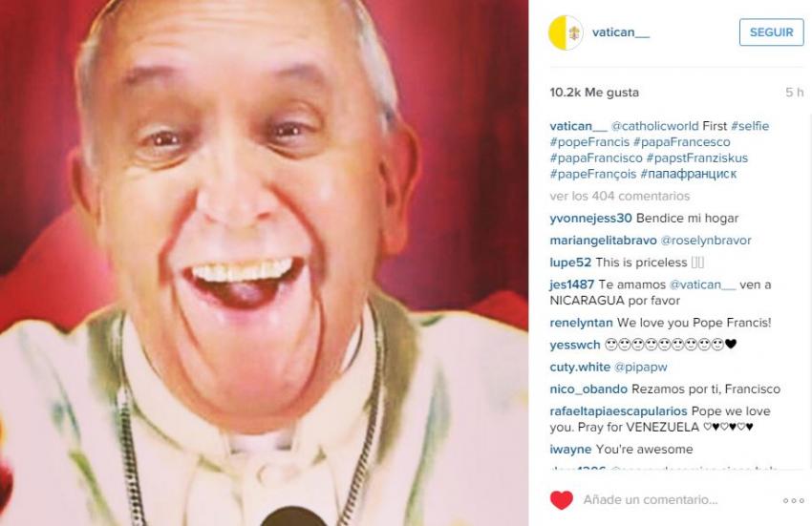Open the @catholicworld mention
Image resolution: width=812 pixels, height=526 pixels.
pos(654,126)
